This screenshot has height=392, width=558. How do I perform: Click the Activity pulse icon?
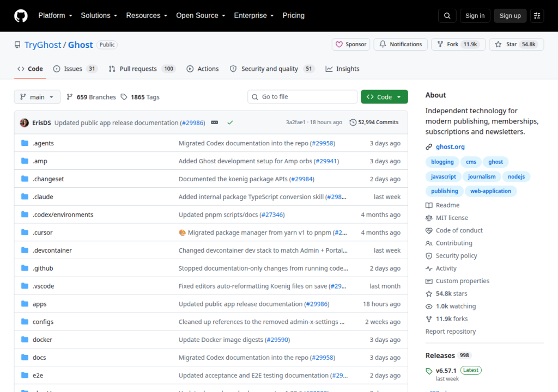tap(429, 268)
